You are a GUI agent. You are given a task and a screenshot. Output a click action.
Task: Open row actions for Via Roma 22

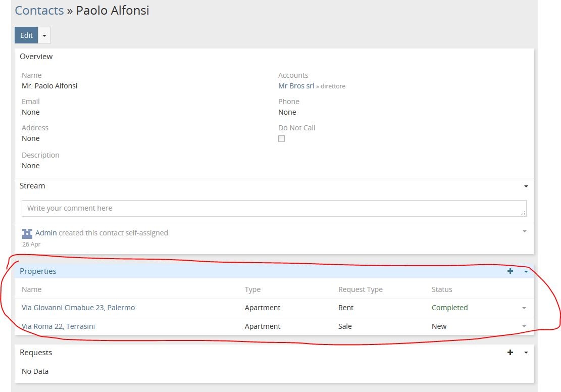pyautogui.click(x=524, y=327)
